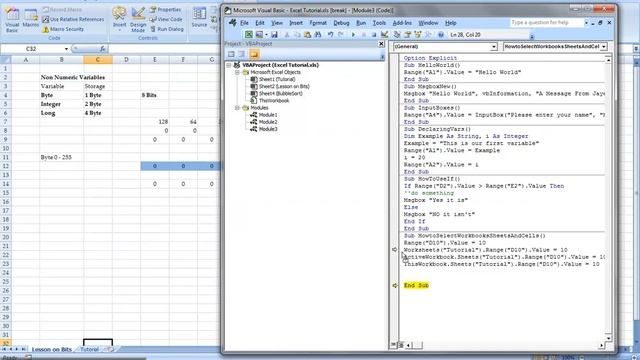640x360 pixels.
Task: Open the procedure dropdown showing HowtoSelectWorkbooks
Action: pyautogui.click(x=604, y=47)
